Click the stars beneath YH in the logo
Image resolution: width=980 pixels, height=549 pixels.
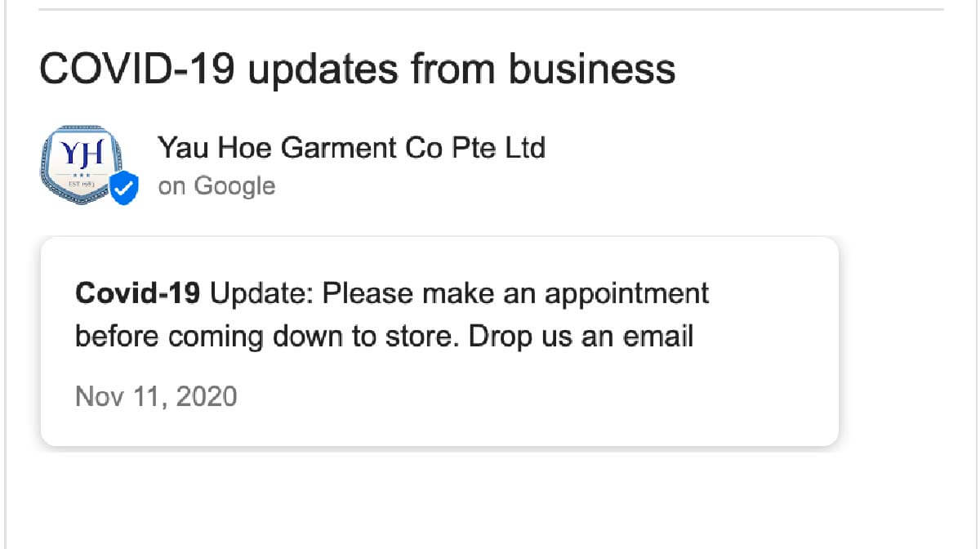click(81, 175)
